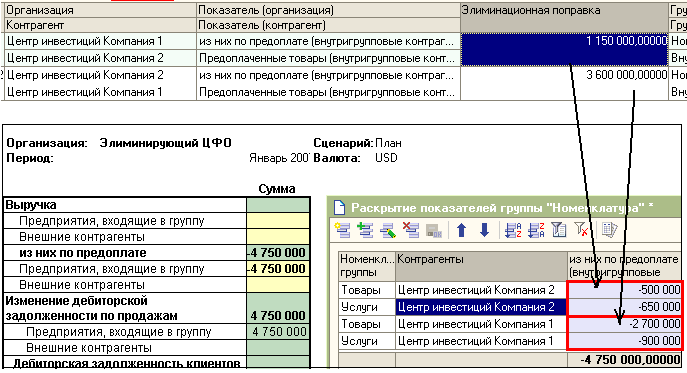Select contractor cell in -2 700 000 row

coord(481,324)
